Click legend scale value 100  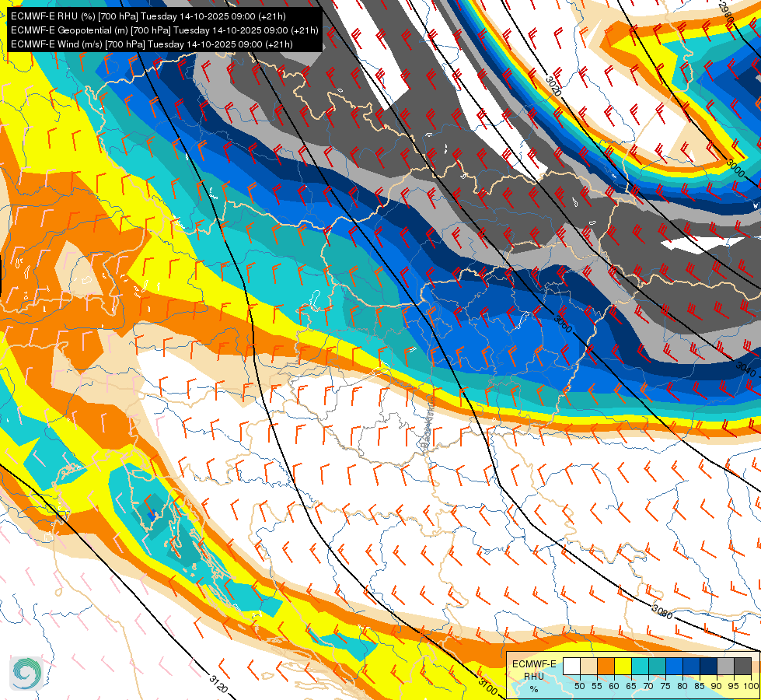[751, 687]
